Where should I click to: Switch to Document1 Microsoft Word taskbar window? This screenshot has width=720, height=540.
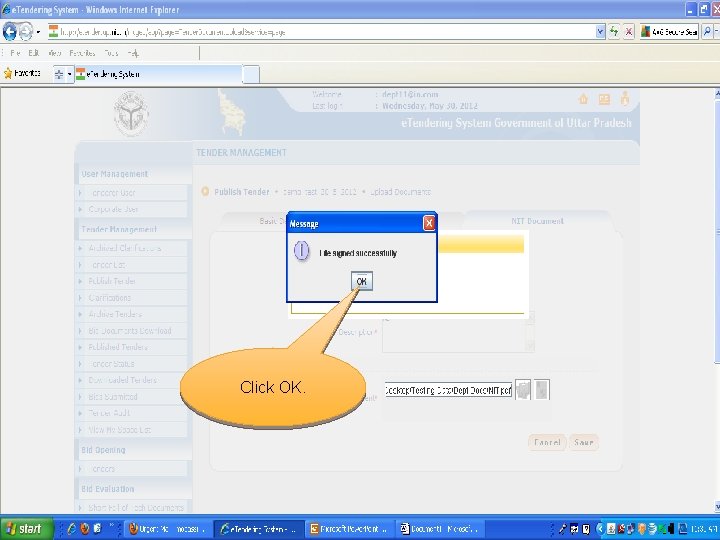pos(440,529)
